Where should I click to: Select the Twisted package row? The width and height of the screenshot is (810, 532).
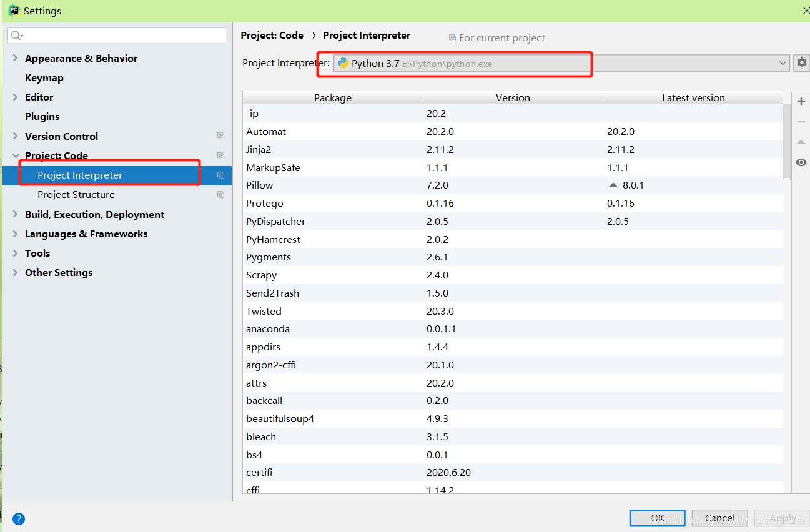point(513,312)
